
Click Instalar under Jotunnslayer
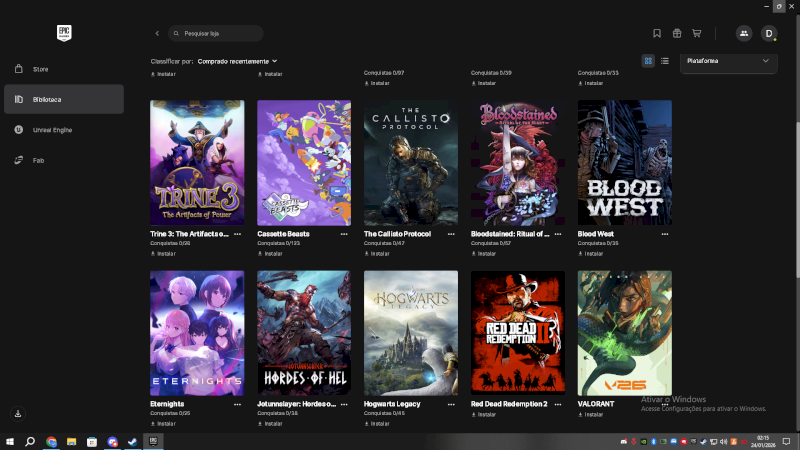click(270, 424)
